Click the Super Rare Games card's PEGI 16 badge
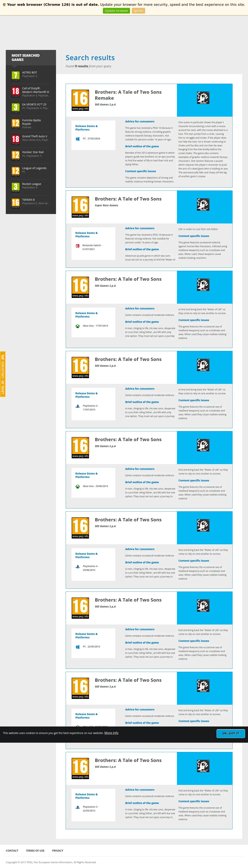Screen dimensions: 248x868 (80, 207)
